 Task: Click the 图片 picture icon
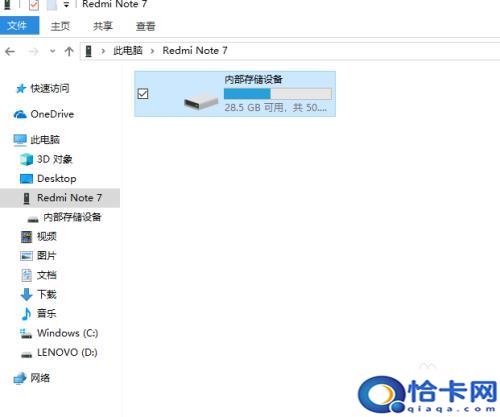[x=26, y=256]
